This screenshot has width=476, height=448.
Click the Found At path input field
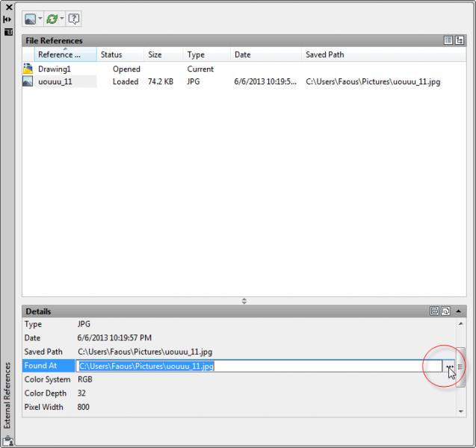pyautogui.click(x=259, y=366)
